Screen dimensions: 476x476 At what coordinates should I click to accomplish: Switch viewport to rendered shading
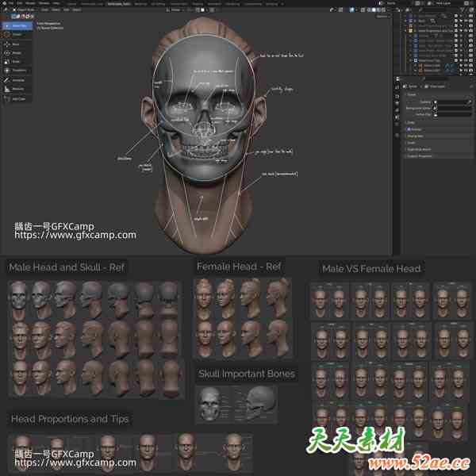[x=383, y=10]
